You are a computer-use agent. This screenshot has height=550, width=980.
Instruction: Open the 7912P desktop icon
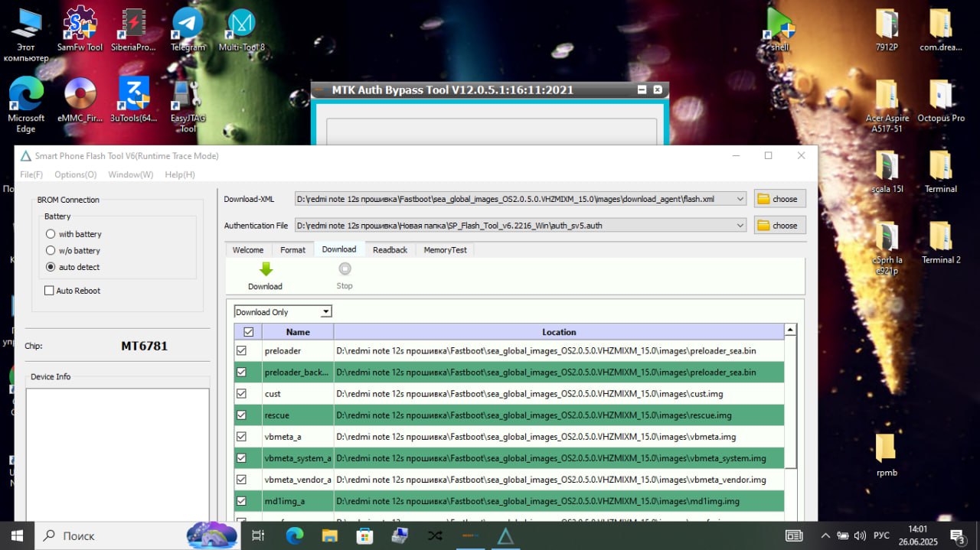coord(887,29)
